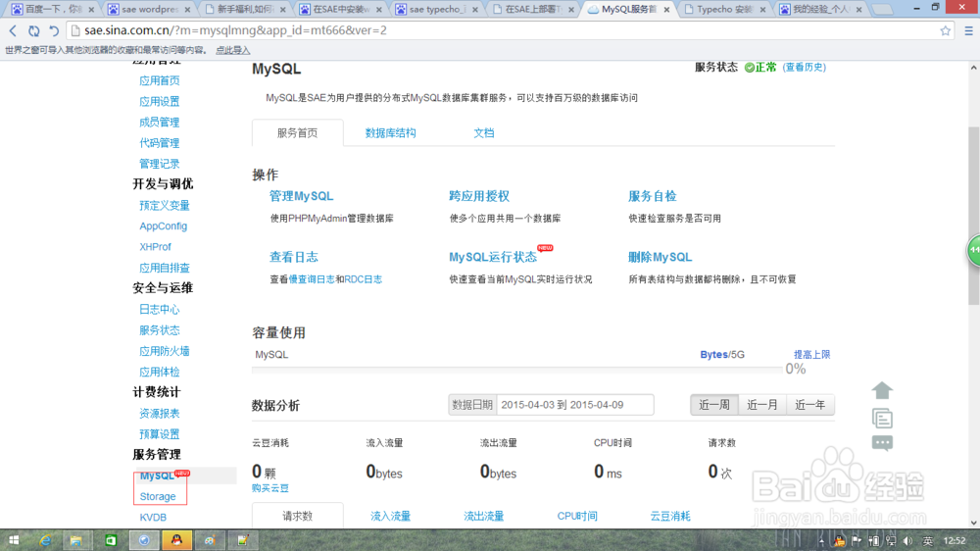Open 代码管理 in sidebar
980x551 pixels.
pos(160,142)
